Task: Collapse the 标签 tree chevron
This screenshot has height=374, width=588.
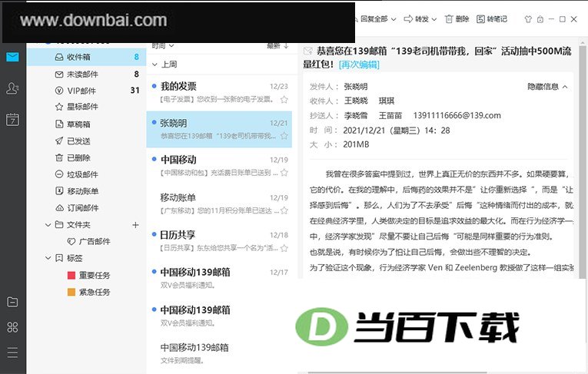Action: tap(48, 258)
